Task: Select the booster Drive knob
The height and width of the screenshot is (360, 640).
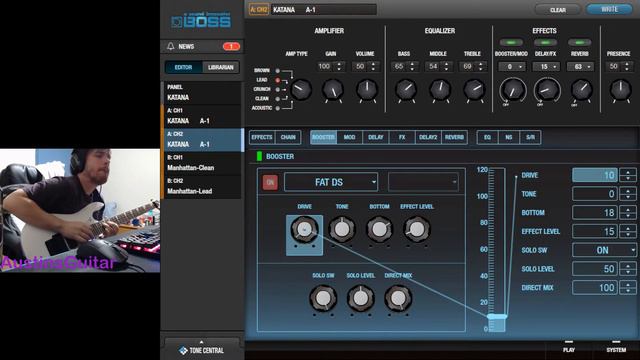Action: 304,230
